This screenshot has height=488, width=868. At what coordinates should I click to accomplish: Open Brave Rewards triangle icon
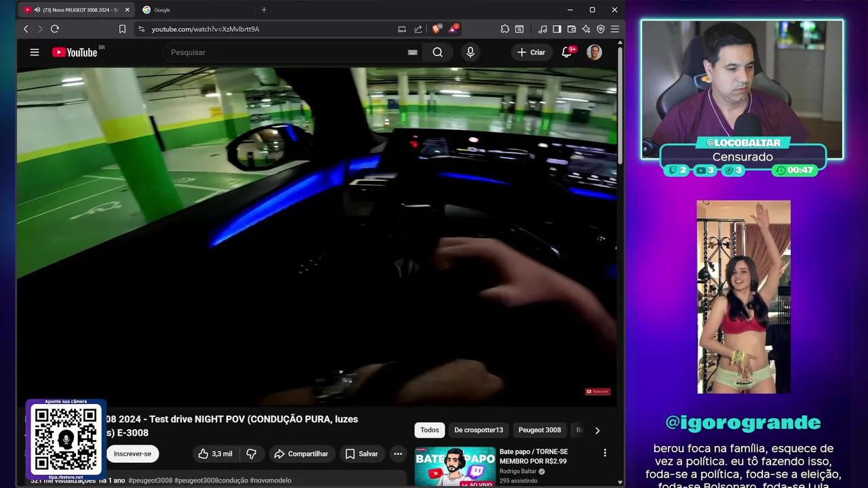pos(453,29)
